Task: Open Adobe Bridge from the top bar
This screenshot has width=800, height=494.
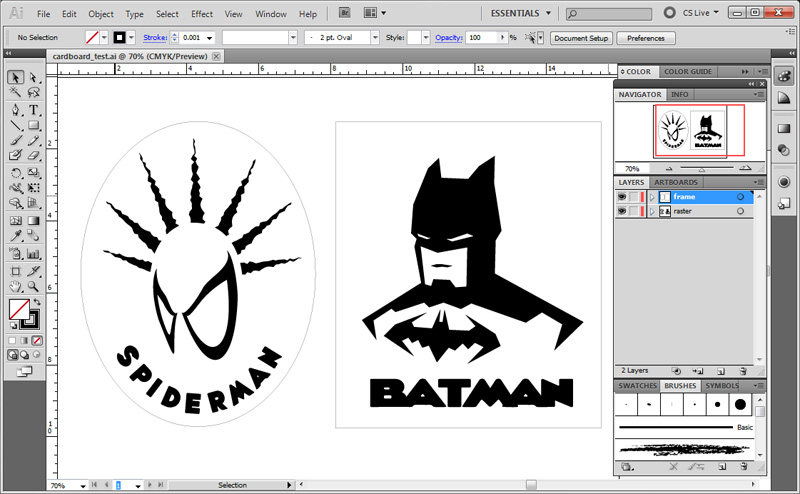Action: click(x=345, y=13)
